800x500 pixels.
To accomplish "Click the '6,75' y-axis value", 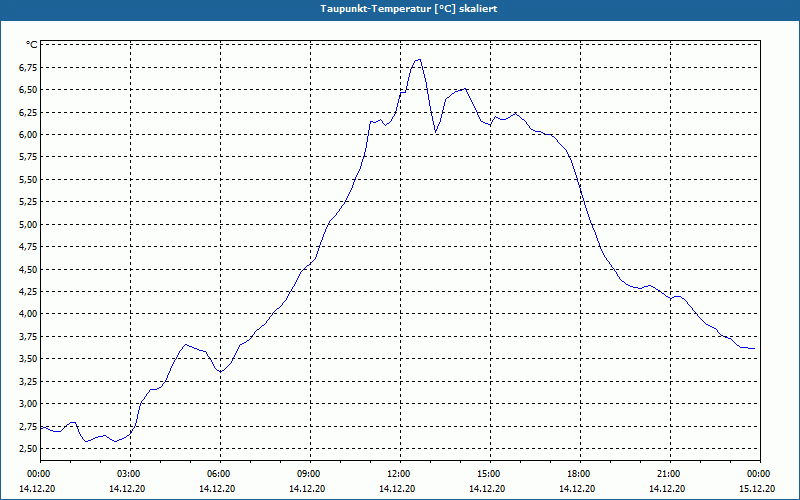I will [x=29, y=67].
